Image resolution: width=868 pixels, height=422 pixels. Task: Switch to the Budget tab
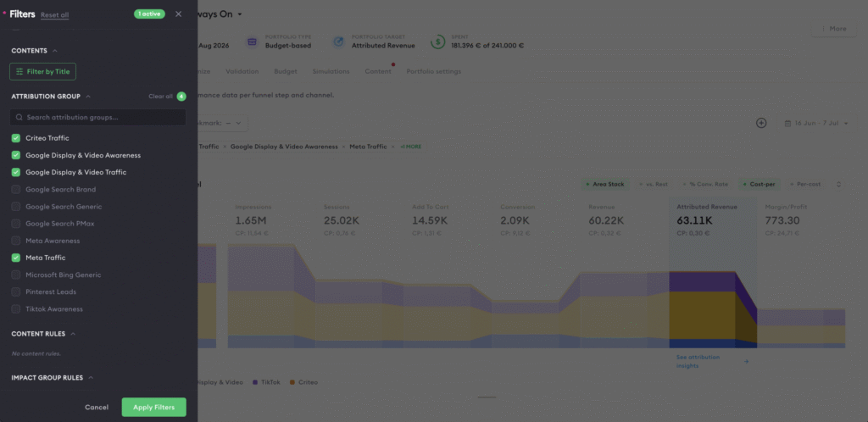pos(286,71)
